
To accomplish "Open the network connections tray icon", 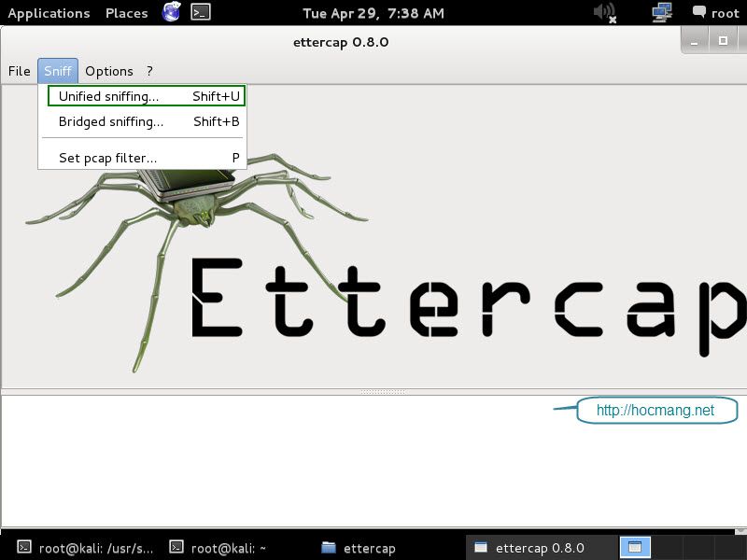I will (662, 12).
